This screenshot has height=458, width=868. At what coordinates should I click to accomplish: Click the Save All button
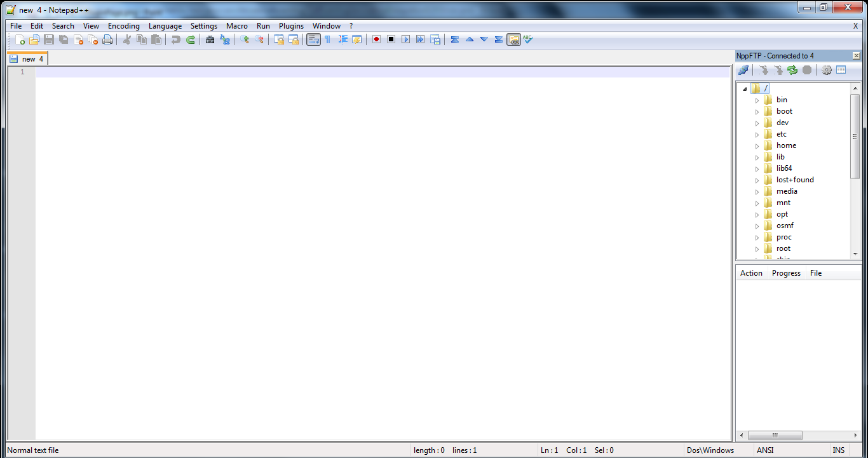point(63,39)
